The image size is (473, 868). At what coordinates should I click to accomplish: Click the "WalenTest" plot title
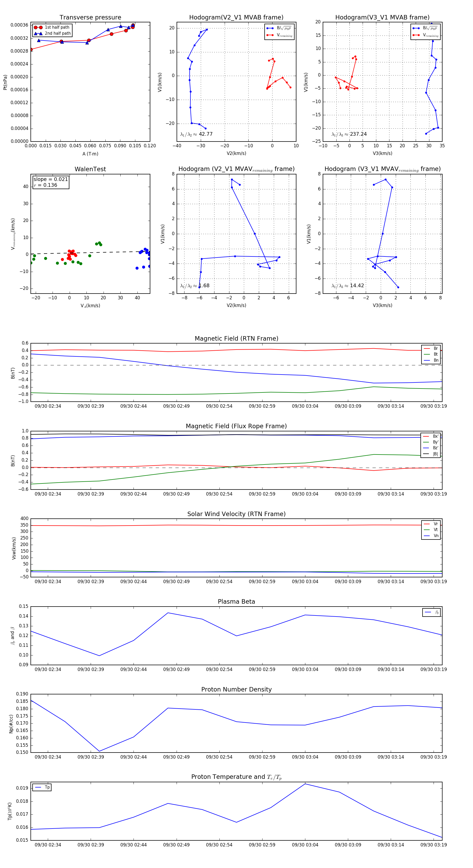[90, 169]
